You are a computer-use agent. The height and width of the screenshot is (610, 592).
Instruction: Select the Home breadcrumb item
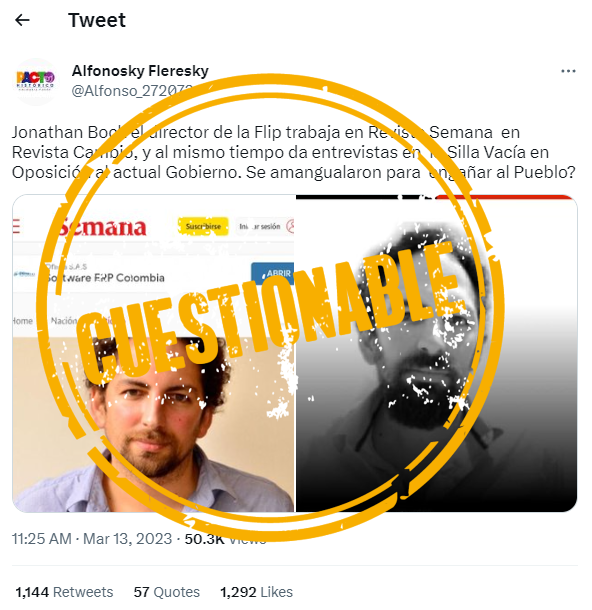pos(22,321)
